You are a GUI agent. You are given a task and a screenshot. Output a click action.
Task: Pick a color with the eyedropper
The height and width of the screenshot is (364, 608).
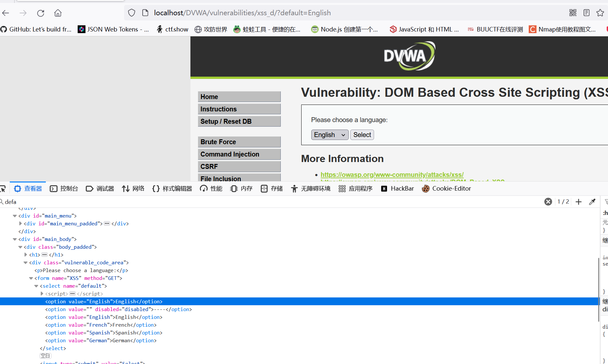click(592, 202)
